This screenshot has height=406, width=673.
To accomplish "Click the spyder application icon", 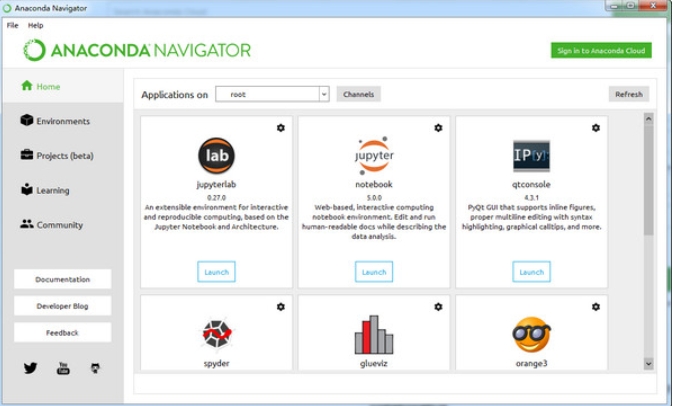I will (x=216, y=334).
